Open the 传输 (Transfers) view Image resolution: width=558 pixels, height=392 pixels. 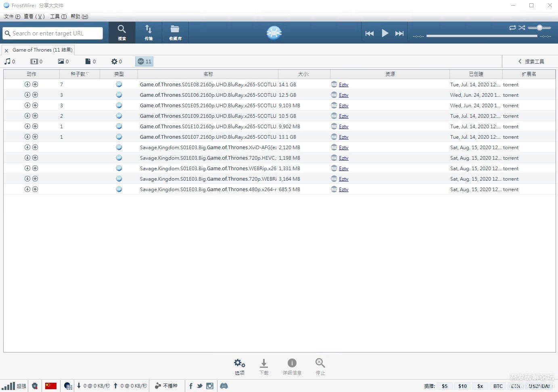coord(148,33)
